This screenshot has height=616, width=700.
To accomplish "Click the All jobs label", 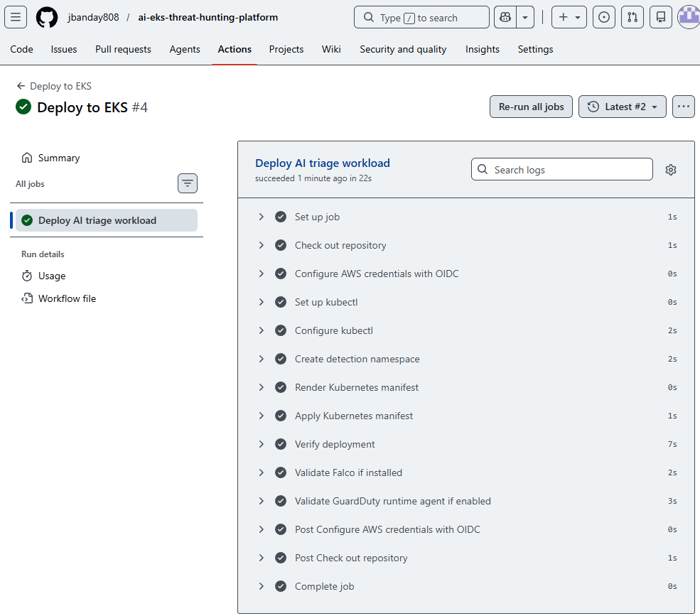I will coord(30,184).
